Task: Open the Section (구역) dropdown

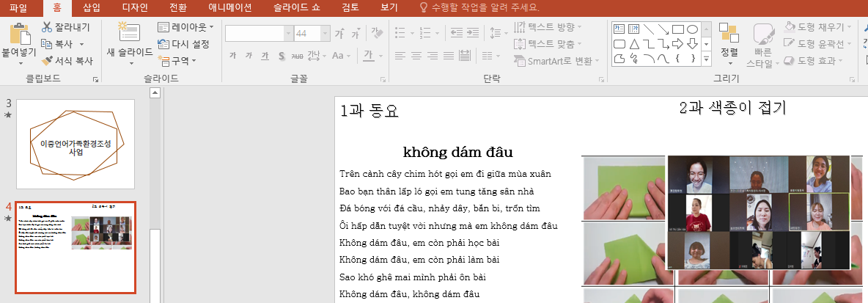Action: [x=177, y=60]
